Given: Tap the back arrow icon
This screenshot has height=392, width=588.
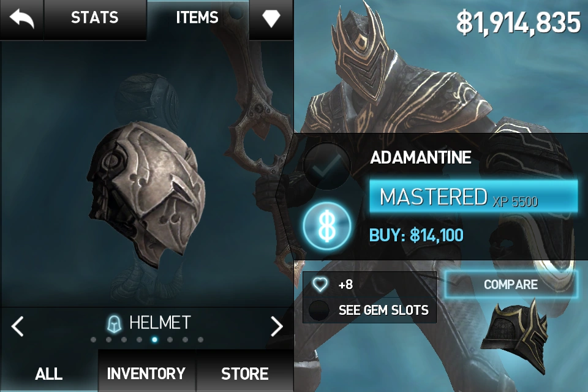Looking at the screenshot, I should [22, 19].
